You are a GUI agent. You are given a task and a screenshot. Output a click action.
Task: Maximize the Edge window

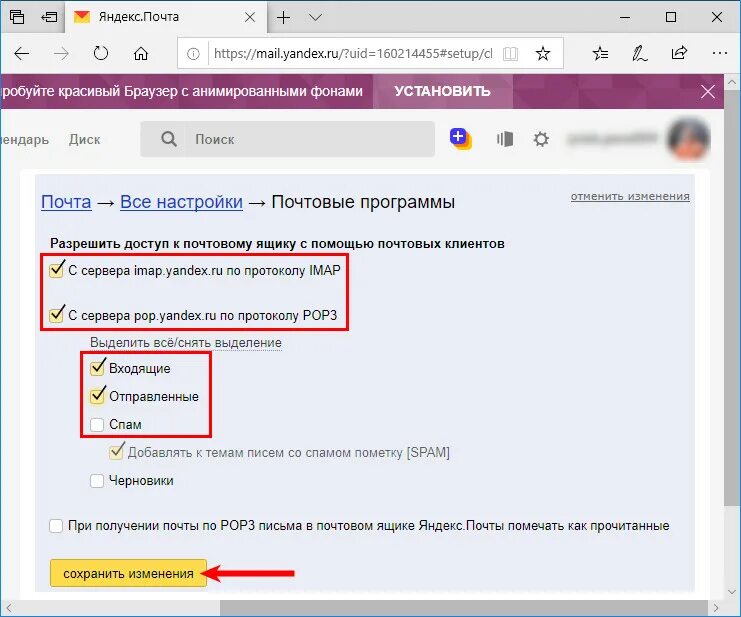[671, 17]
